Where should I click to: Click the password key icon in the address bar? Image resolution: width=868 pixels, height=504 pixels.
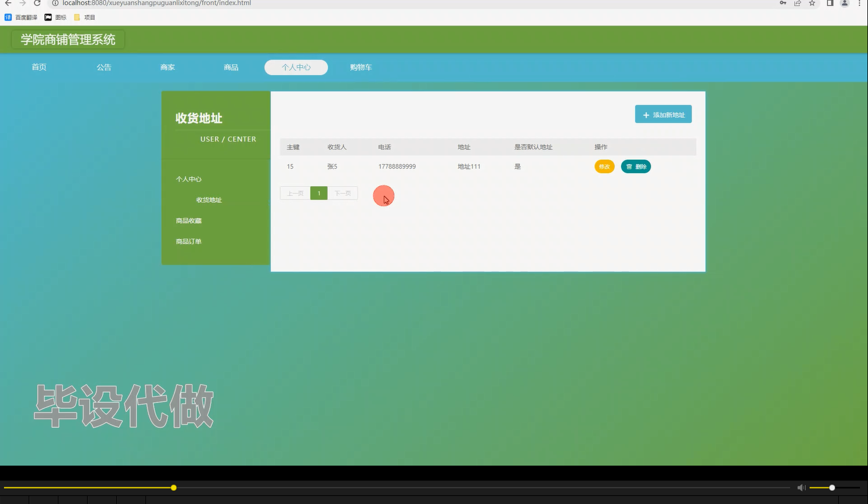pyautogui.click(x=782, y=3)
